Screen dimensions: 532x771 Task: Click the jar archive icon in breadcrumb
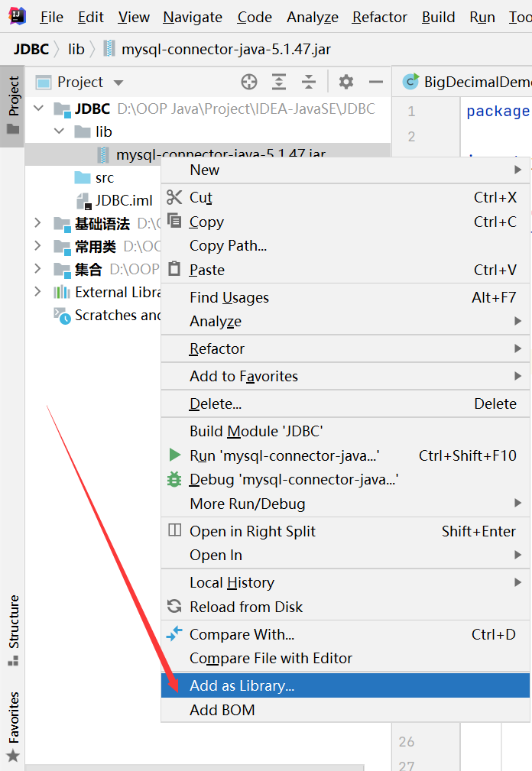(109, 49)
